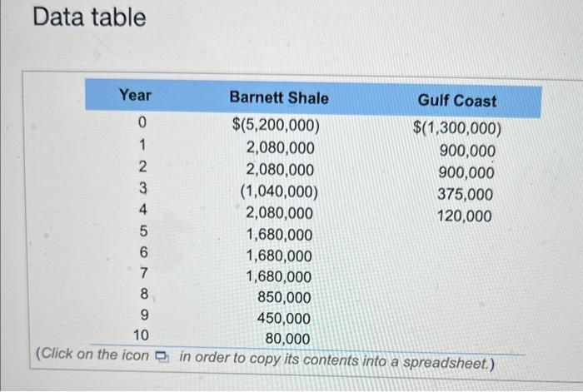Select Gulf Coast year 0 value $(1,300,000)
This screenshot has height=392, width=583.
tap(457, 128)
